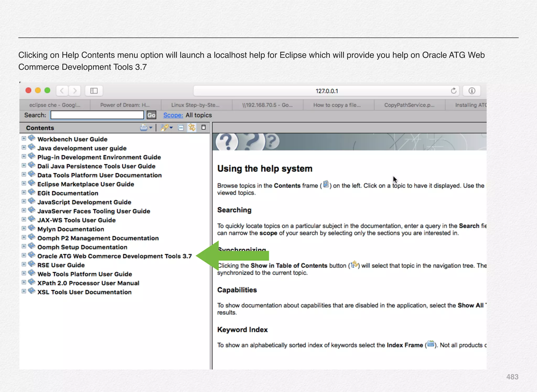The image size is (537, 392).
Task: Expand RSE User Guide node
Action: coord(24,264)
